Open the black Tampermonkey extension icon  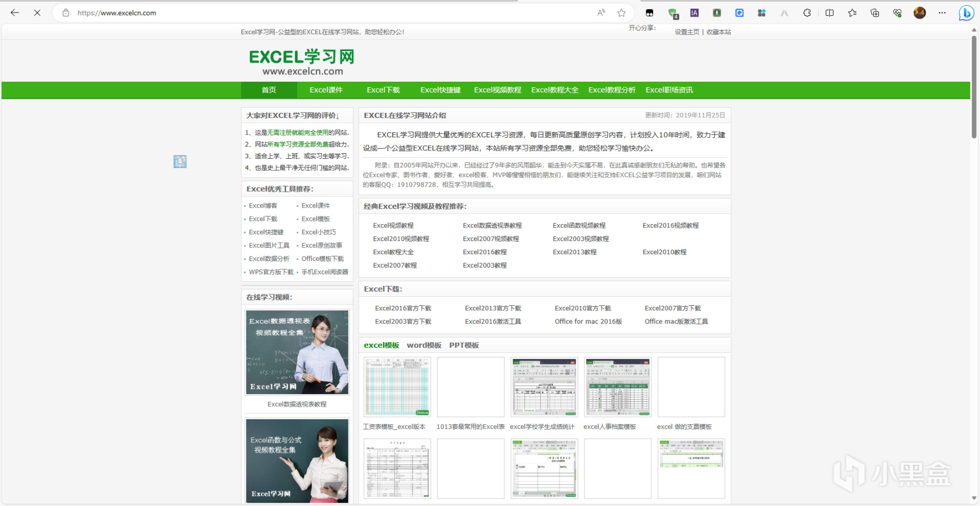click(x=650, y=12)
